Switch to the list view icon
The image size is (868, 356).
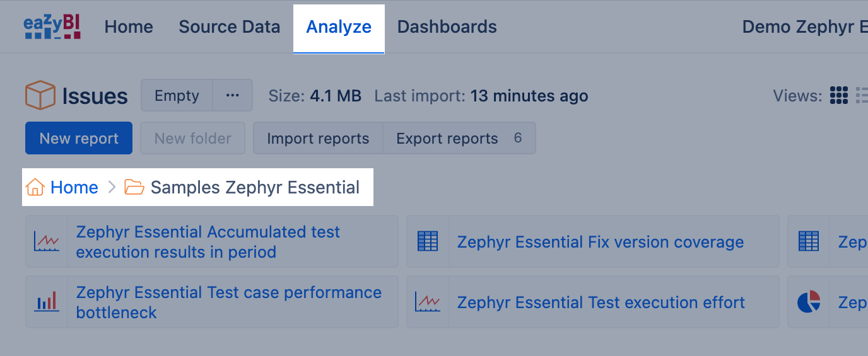pos(862,96)
